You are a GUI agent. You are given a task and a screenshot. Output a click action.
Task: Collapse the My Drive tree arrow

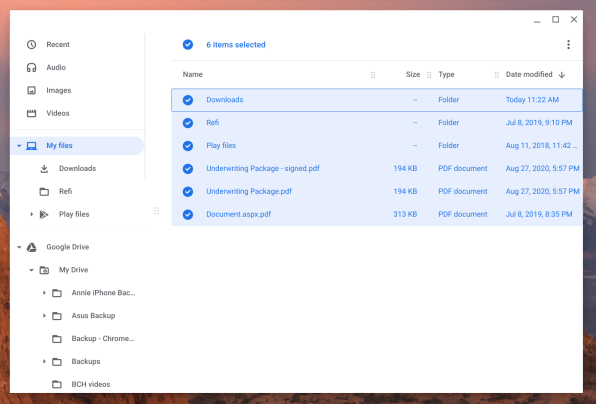[x=32, y=270]
